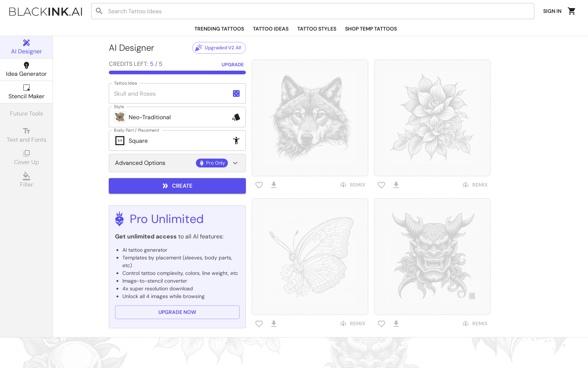
Task: Click the Upgraded V2 AI badge
Action: (x=219, y=48)
